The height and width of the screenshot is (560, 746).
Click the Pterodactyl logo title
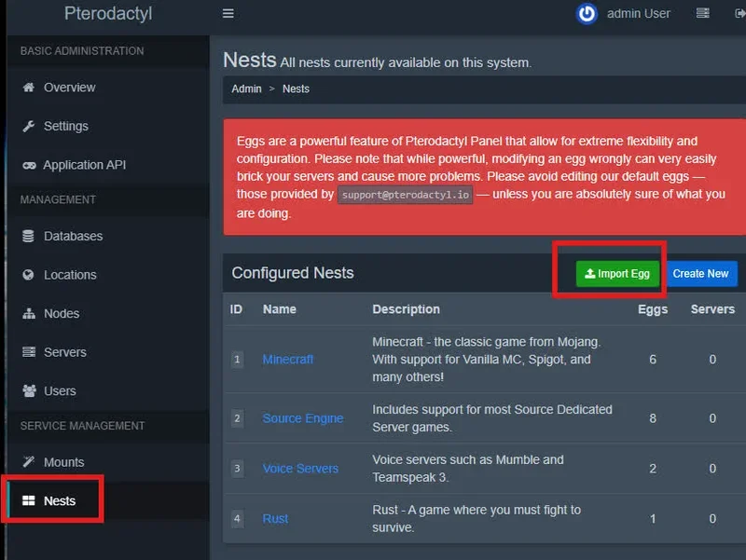(108, 13)
